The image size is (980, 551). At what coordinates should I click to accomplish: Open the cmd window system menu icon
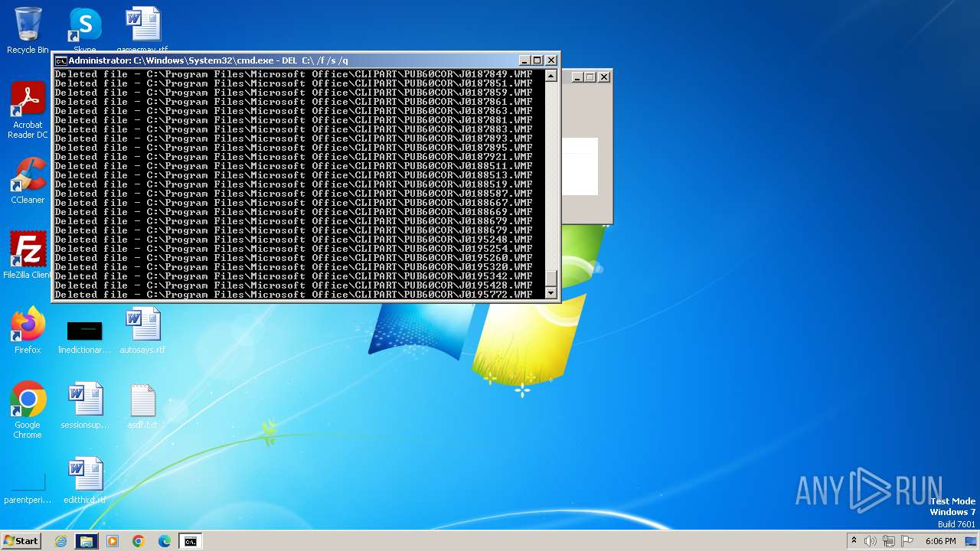coord(60,60)
